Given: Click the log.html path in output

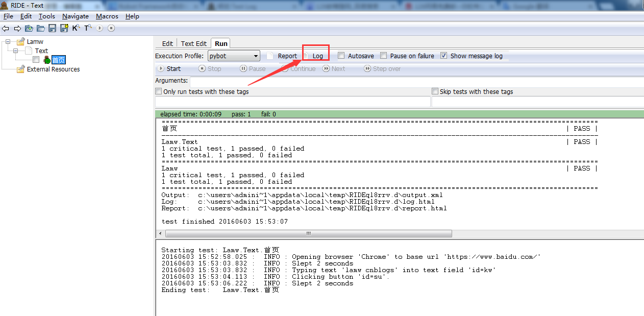Looking at the screenshot, I should [316, 202].
